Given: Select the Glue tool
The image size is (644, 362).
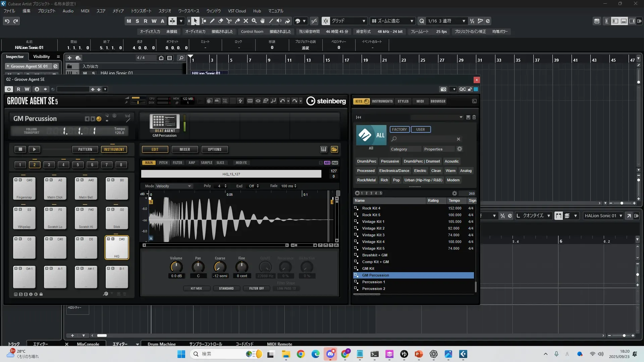Looking at the screenshot, I should 237,21.
